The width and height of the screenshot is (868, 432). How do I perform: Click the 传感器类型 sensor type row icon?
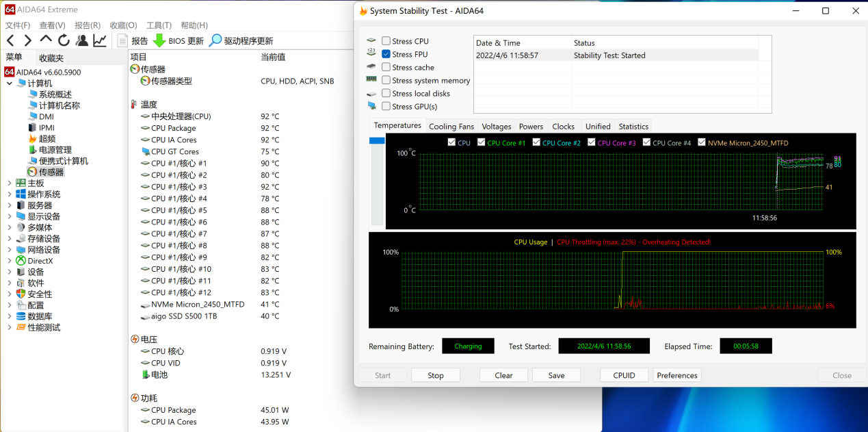pyautogui.click(x=145, y=81)
